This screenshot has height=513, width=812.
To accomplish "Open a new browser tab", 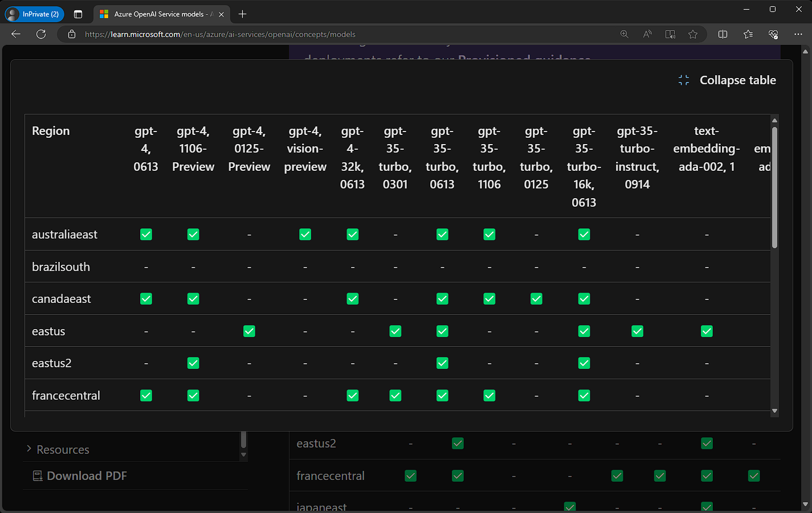I will click(x=243, y=14).
